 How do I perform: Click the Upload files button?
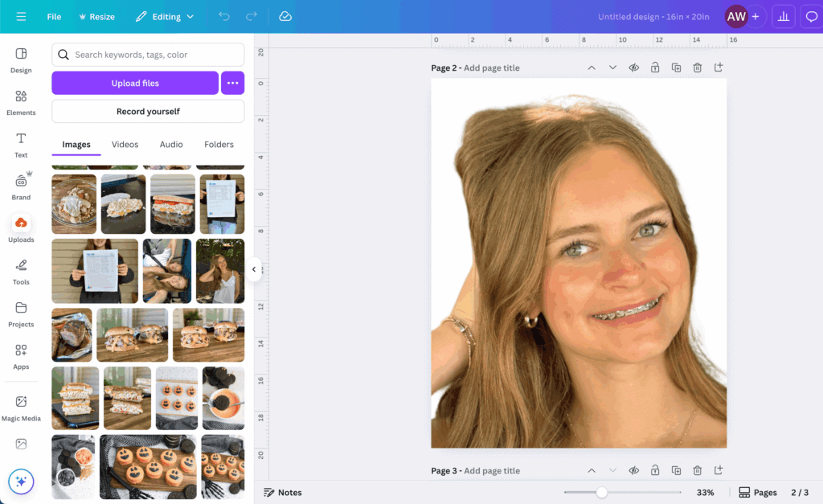click(x=135, y=83)
